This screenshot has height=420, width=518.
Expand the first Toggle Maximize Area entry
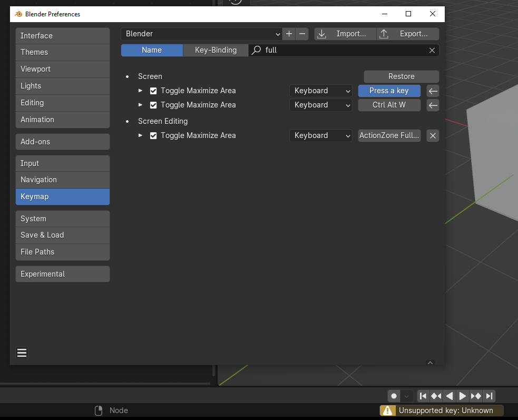click(140, 91)
